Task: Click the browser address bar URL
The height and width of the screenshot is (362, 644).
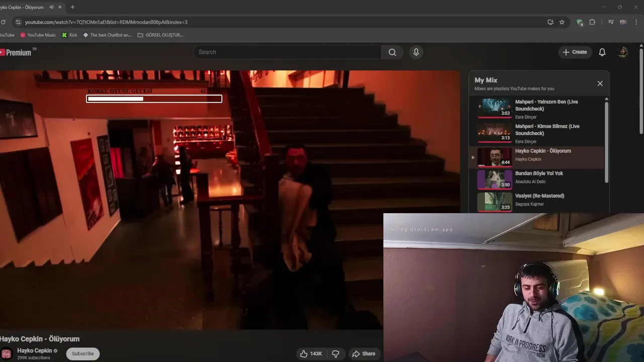Action: click(106, 22)
